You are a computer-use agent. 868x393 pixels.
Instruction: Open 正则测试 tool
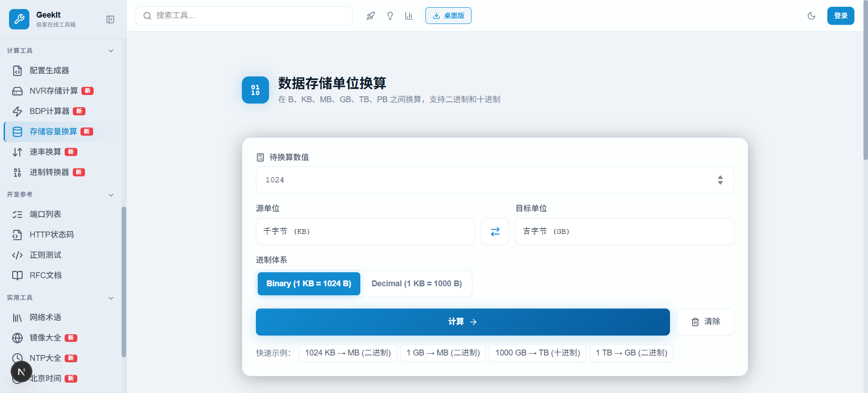click(x=59, y=255)
